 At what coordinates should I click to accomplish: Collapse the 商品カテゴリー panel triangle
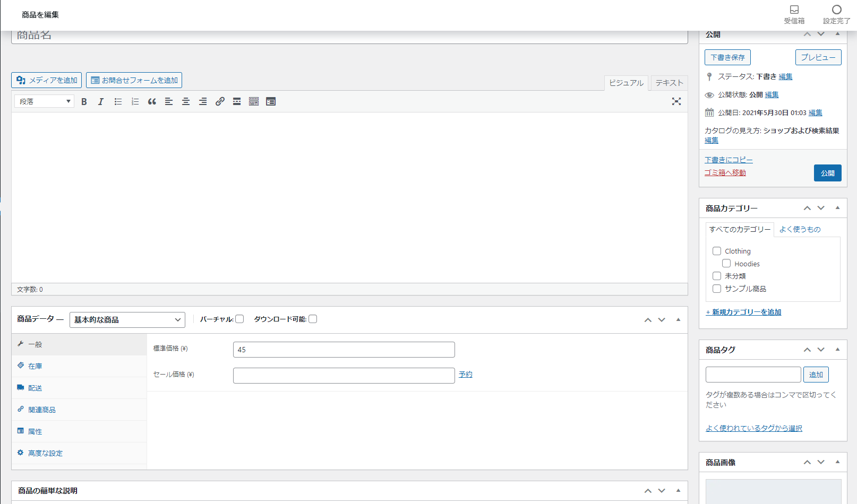[837, 208]
